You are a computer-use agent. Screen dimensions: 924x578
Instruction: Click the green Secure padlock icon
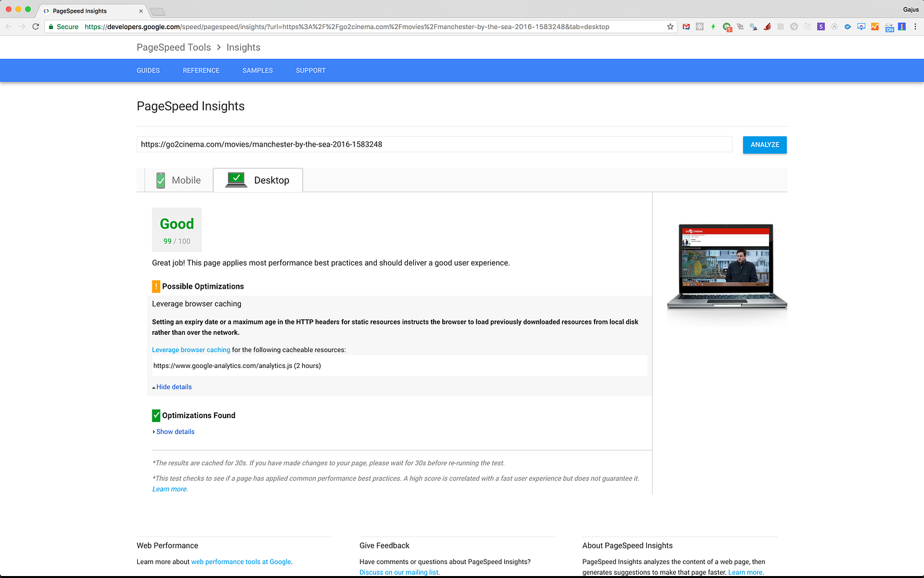coord(51,27)
